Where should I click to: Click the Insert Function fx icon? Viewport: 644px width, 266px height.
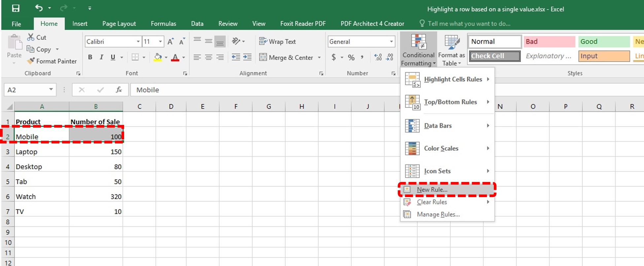pyautogui.click(x=119, y=90)
